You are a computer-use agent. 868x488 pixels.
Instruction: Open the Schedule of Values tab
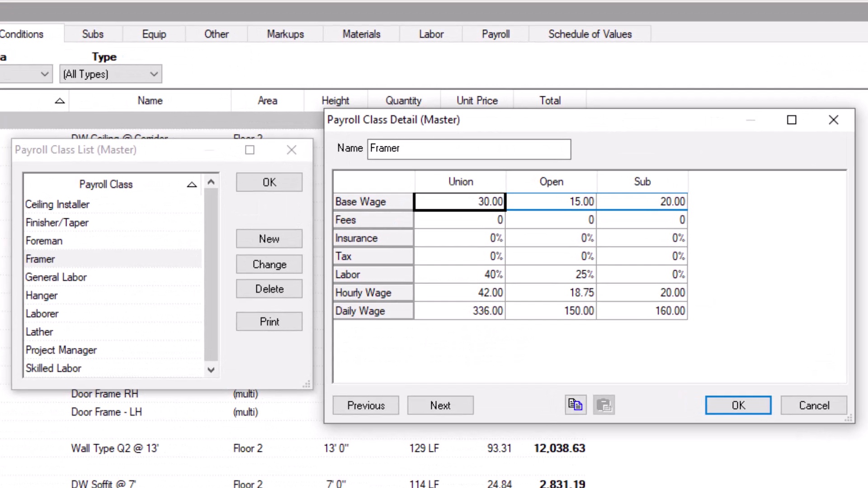pos(590,34)
